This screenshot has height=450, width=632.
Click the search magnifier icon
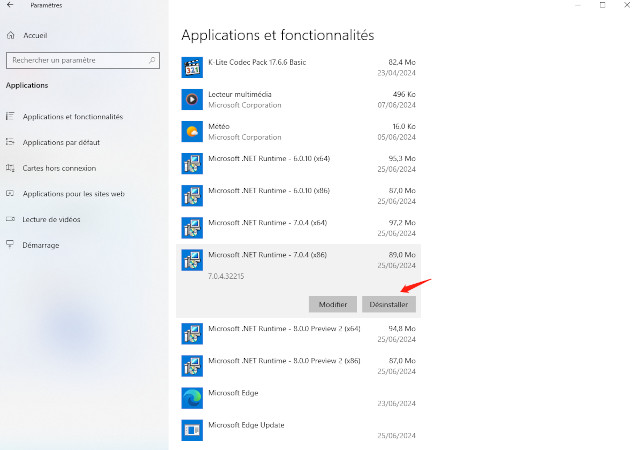pyautogui.click(x=152, y=60)
